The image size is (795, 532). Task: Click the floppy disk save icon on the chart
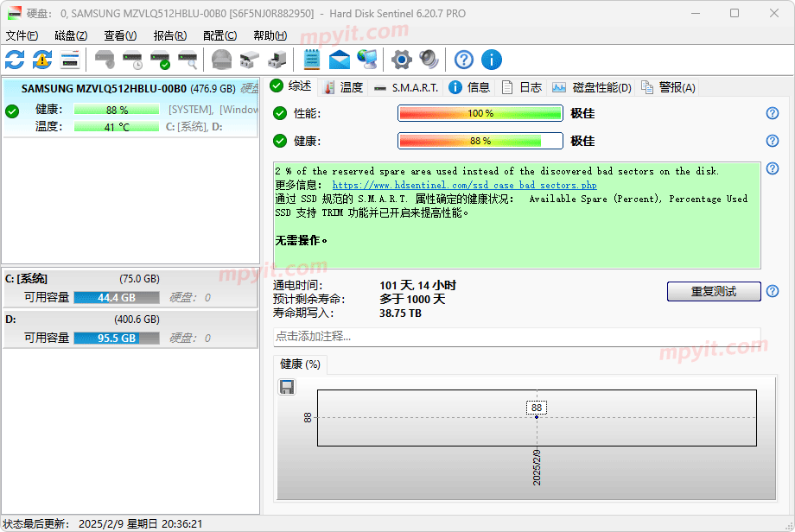click(x=287, y=387)
